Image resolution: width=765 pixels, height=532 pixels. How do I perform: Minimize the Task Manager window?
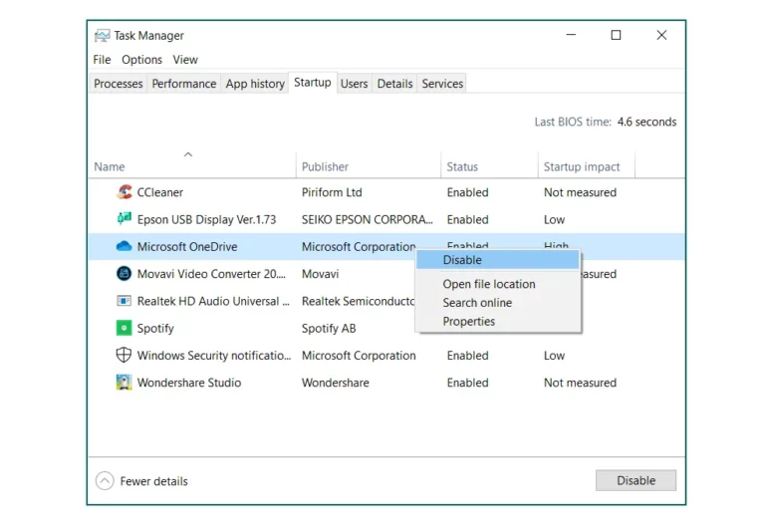[571, 35]
